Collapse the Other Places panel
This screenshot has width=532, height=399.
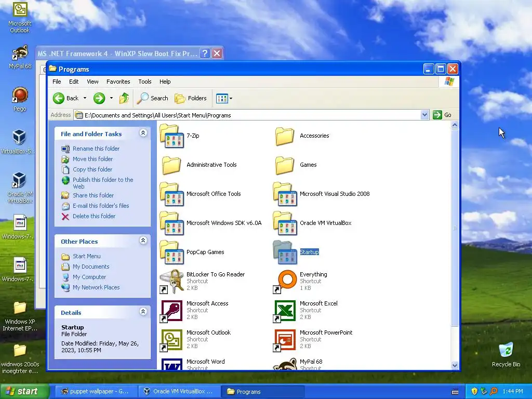[x=143, y=241]
